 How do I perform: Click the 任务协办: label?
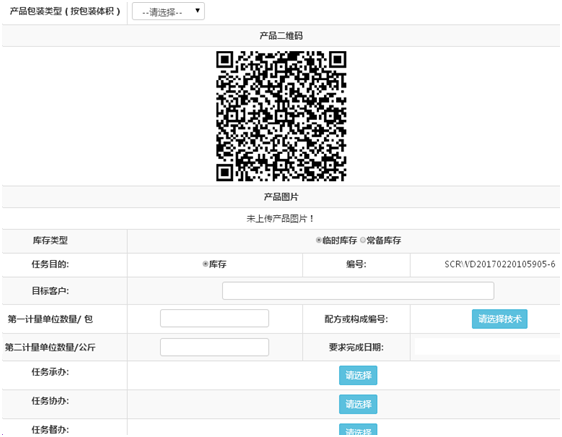50,400
